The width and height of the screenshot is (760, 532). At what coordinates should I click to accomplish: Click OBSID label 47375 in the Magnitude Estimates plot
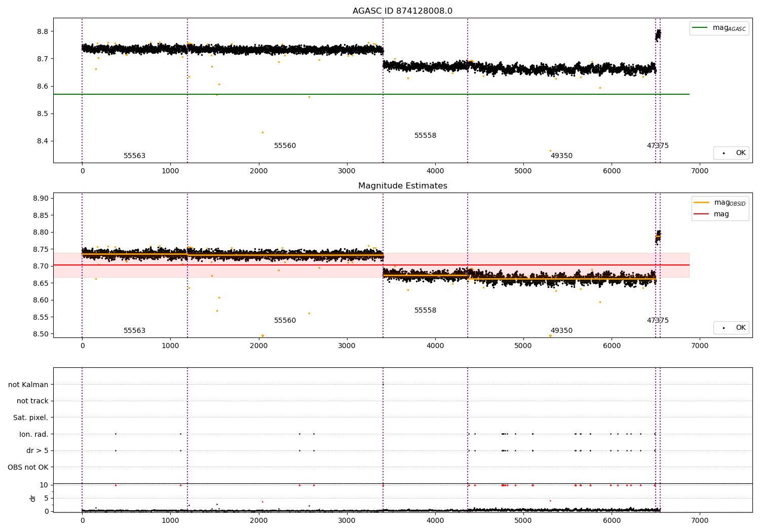[658, 321]
